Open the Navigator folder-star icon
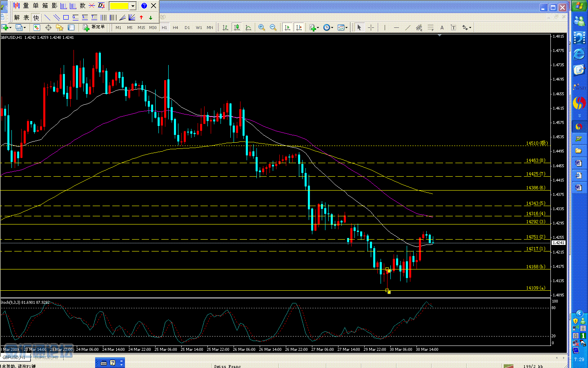 point(60,27)
